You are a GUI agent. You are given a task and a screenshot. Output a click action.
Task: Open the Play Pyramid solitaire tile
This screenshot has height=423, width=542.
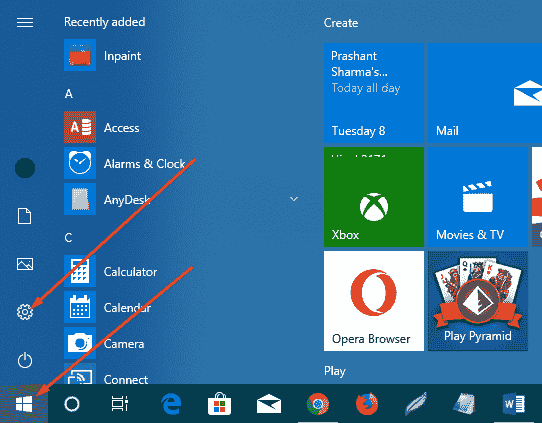[478, 301]
